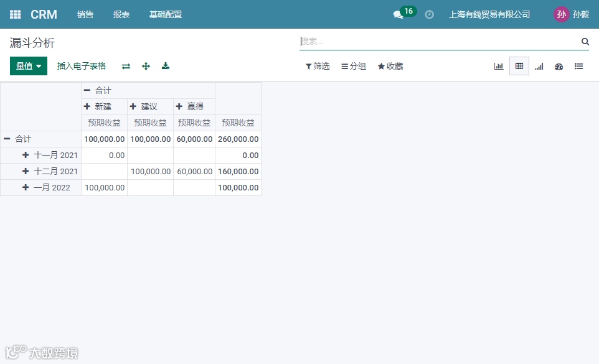Expand the 赢得 column
The width and height of the screenshot is (599, 364).
click(x=194, y=106)
